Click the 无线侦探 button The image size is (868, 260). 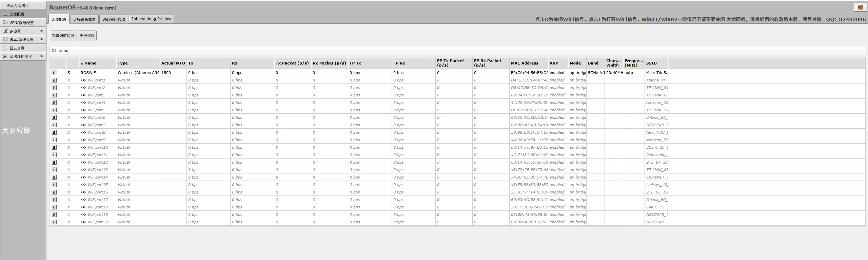pos(87,36)
